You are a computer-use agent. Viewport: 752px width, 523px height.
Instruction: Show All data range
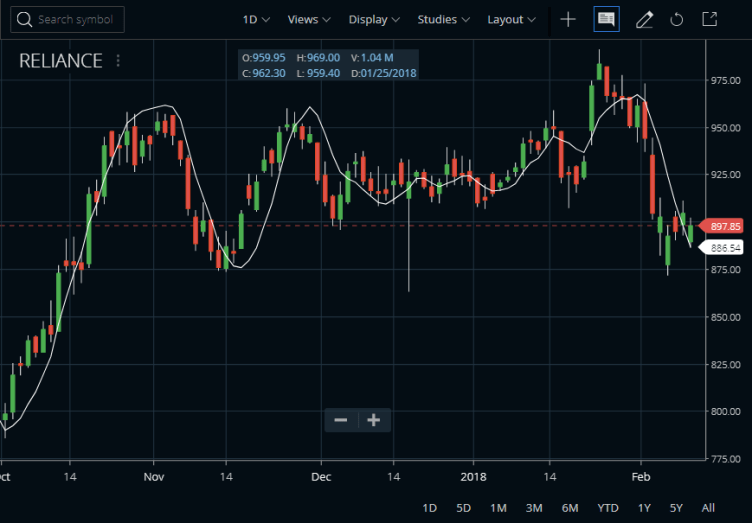708,508
